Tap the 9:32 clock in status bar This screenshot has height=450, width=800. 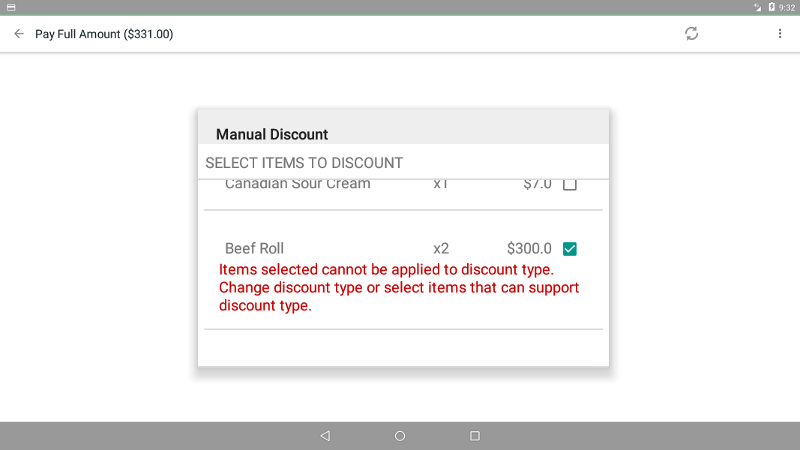[787, 8]
